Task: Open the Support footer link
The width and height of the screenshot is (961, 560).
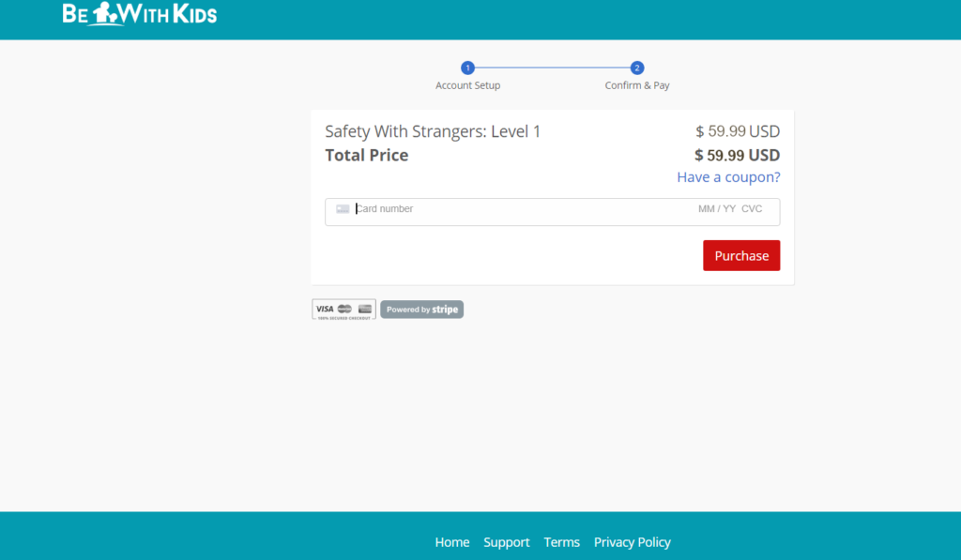Action: pyautogui.click(x=507, y=542)
